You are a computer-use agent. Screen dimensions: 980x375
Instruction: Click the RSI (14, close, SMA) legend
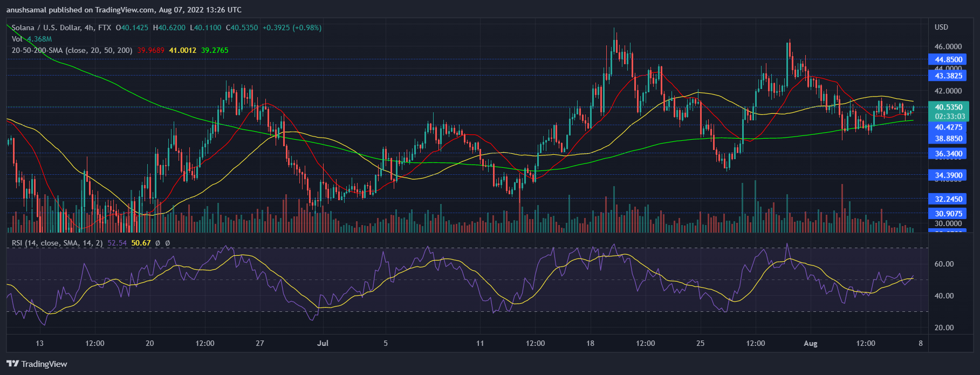(x=57, y=243)
